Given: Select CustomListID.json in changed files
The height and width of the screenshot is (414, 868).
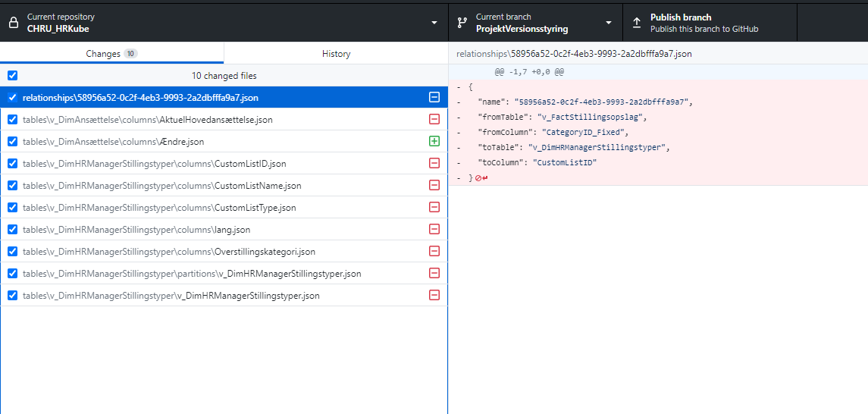Looking at the screenshot, I should (x=224, y=163).
